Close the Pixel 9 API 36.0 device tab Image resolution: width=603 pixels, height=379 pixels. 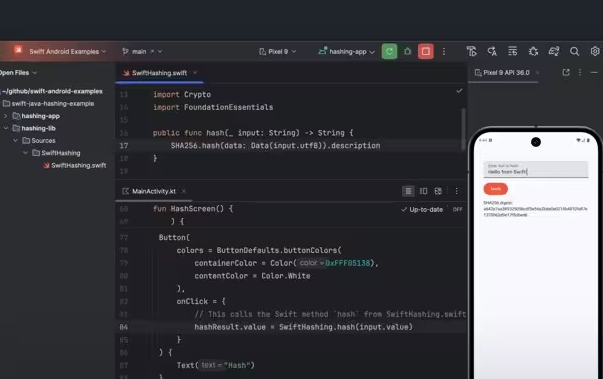[x=537, y=73]
